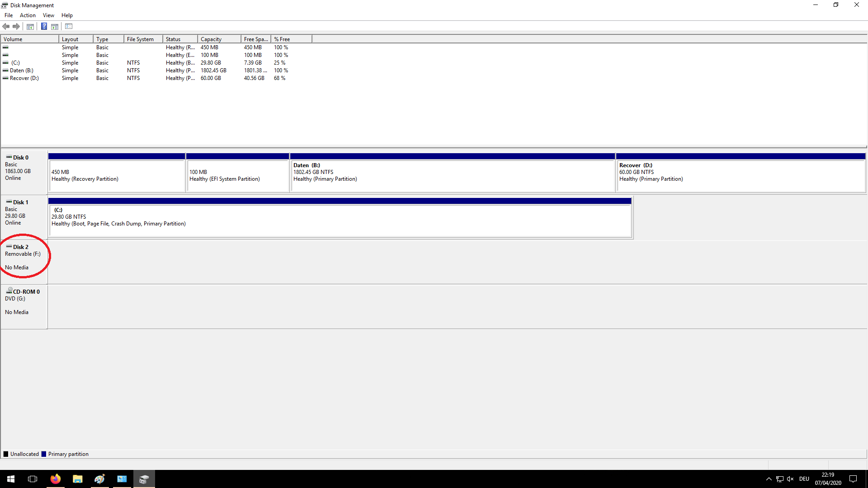Screen dimensions: 868x488
Task: Sort list by Capacity column header
Action: click(219, 39)
